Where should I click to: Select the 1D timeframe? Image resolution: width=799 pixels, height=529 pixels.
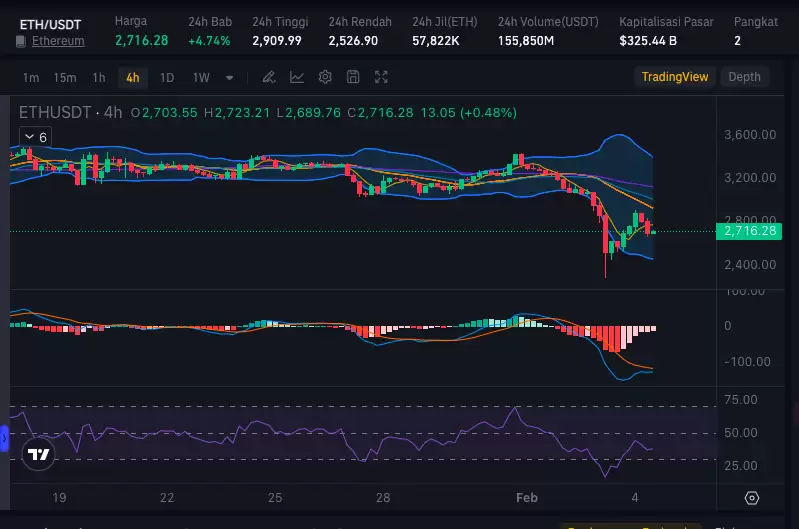coord(167,77)
